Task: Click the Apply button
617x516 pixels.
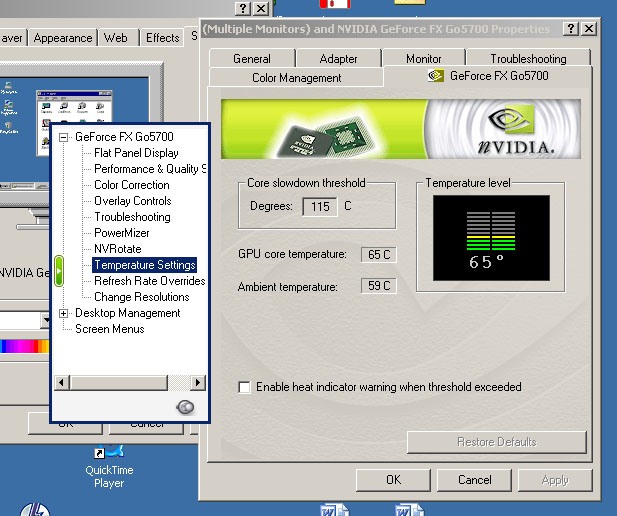Action: coord(555,480)
